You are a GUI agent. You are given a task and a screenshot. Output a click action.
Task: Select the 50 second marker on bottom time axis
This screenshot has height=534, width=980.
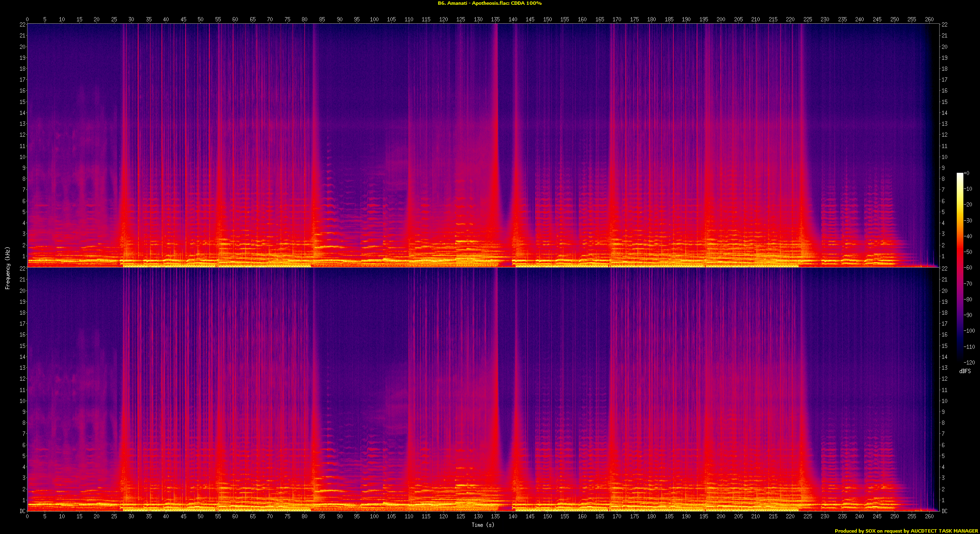(x=200, y=516)
